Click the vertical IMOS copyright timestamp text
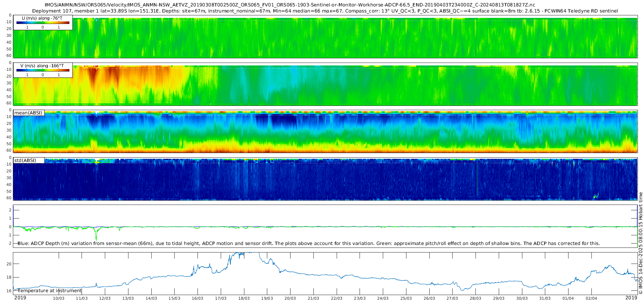 640,243
